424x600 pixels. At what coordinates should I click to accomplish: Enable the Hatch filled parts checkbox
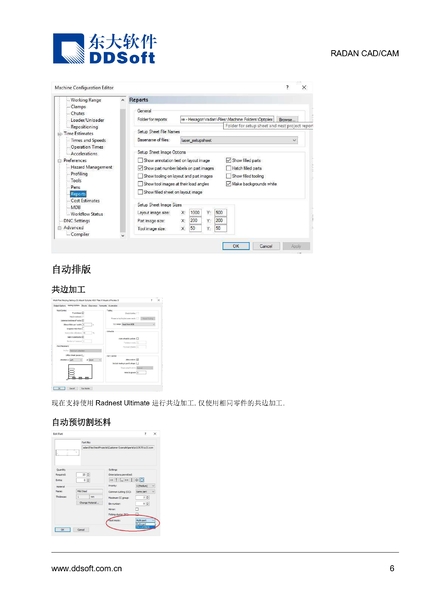point(228,168)
